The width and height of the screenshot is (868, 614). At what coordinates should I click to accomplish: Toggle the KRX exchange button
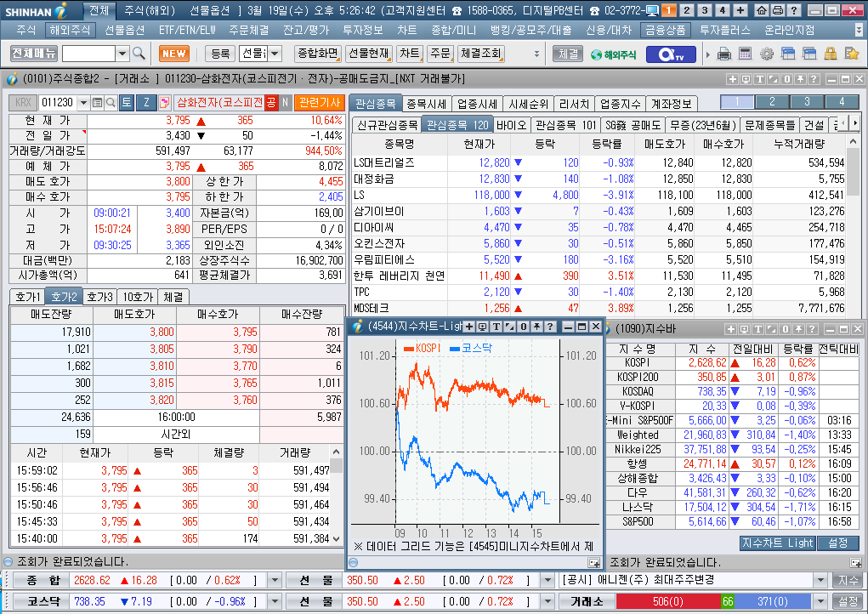coord(23,102)
